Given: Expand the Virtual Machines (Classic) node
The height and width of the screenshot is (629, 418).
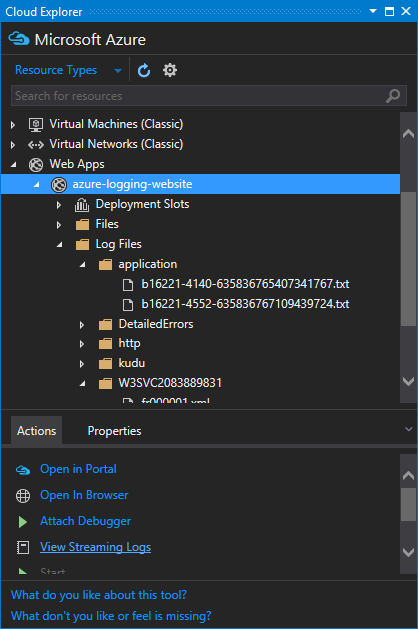Looking at the screenshot, I should pos(13,125).
